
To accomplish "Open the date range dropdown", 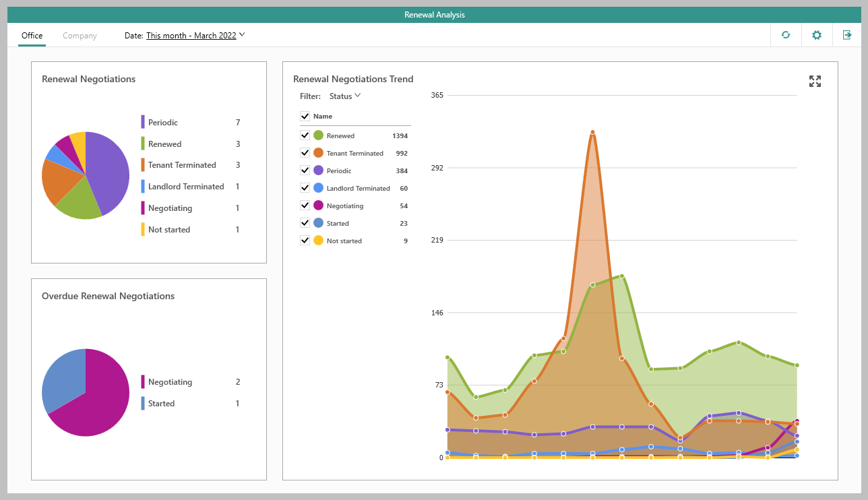I will coord(195,36).
